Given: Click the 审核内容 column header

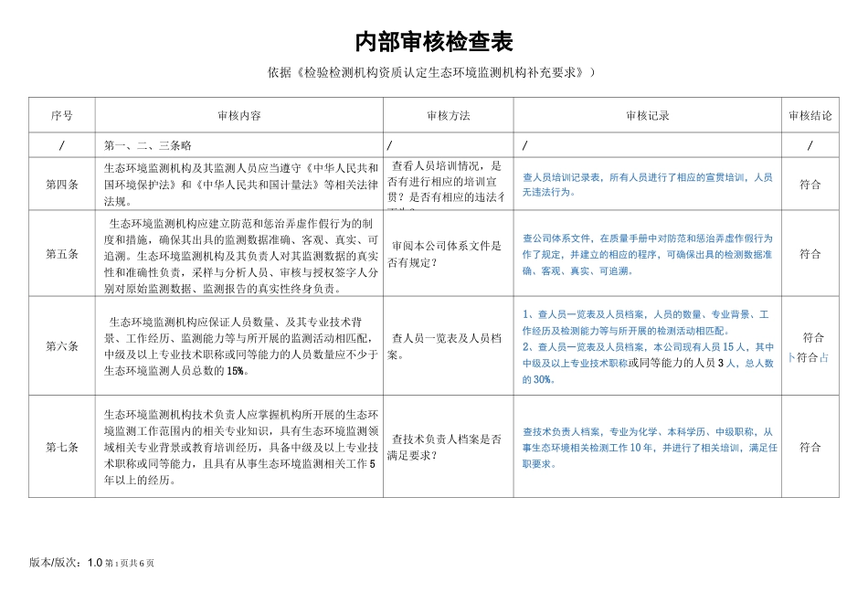Looking at the screenshot, I should [x=238, y=115].
